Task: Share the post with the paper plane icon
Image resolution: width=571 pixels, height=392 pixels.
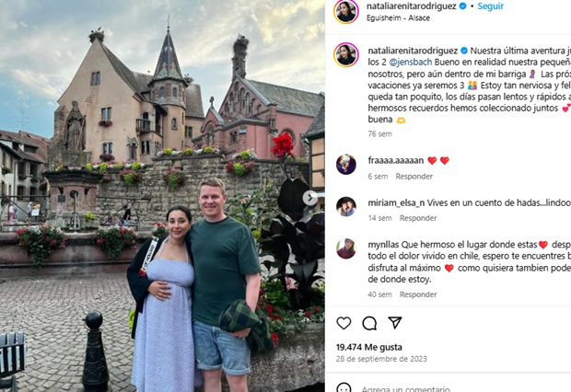Action: [395, 322]
